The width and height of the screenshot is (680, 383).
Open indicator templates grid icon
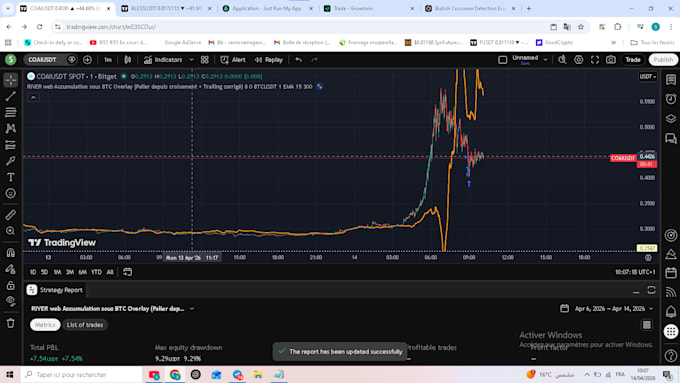pos(205,60)
